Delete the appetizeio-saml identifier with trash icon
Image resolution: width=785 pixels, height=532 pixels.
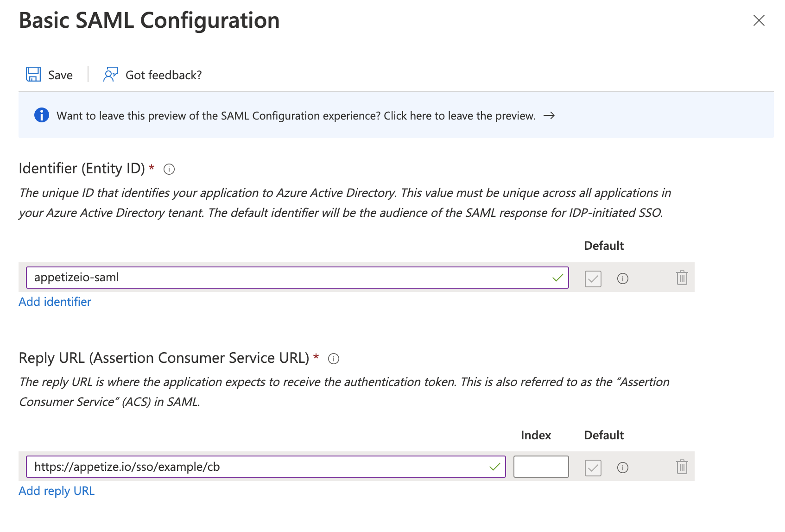pos(682,278)
